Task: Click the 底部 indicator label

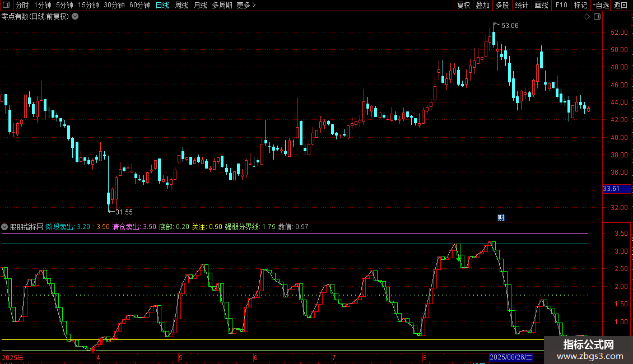Action: [165, 227]
